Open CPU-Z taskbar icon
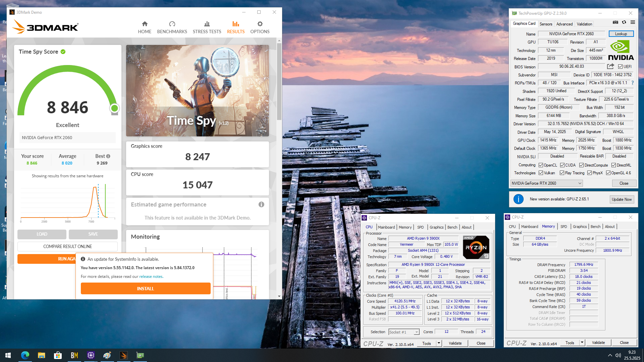The height and width of the screenshot is (362, 644). pyautogui.click(x=91, y=355)
